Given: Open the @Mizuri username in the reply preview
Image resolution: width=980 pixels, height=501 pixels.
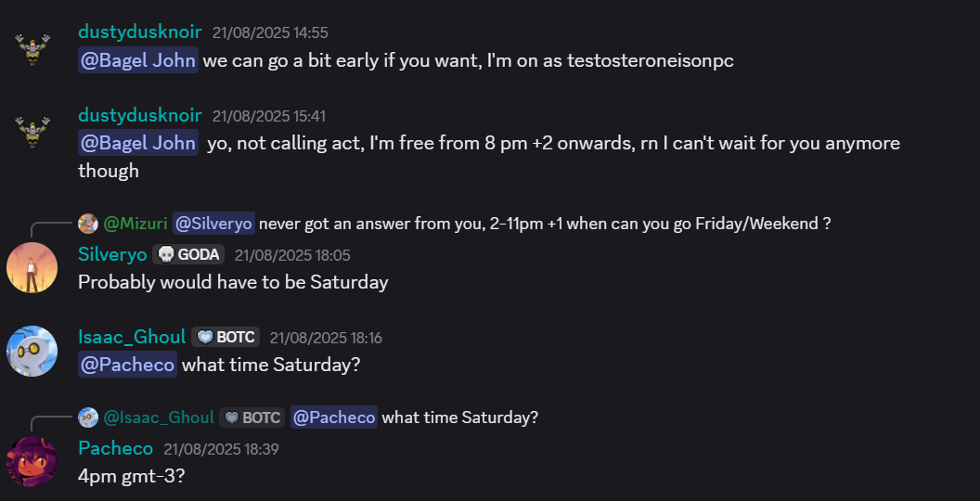Looking at the screenshot, I should [135, 224].
